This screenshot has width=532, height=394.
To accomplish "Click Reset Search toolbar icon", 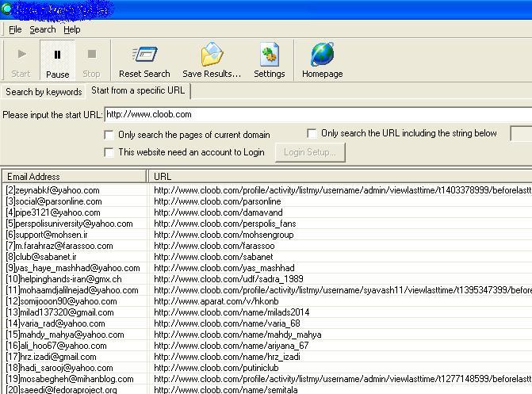I will coord(145,54).
